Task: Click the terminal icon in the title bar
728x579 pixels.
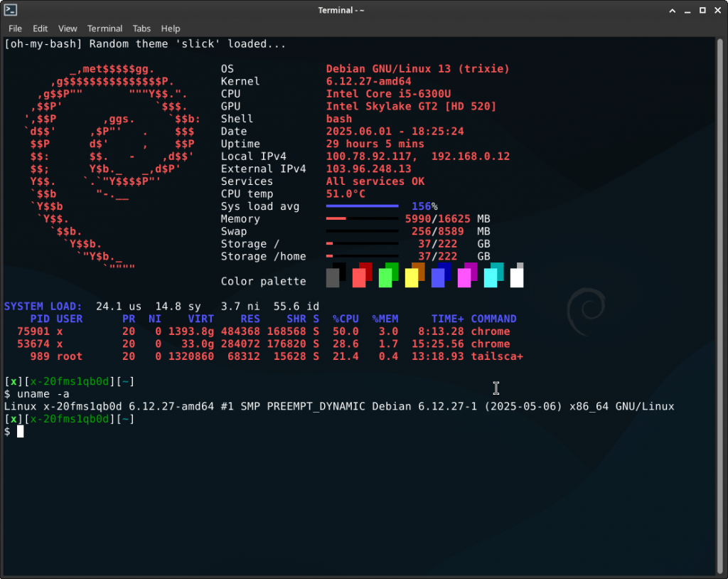Action: click(x=11, y=10)
